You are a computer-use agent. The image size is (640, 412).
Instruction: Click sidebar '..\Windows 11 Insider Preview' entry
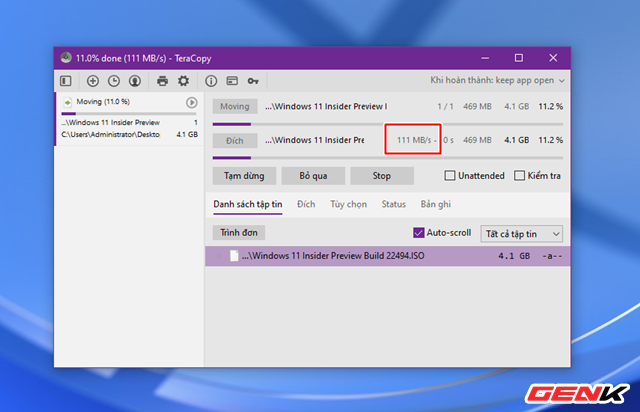pos(110,122)
